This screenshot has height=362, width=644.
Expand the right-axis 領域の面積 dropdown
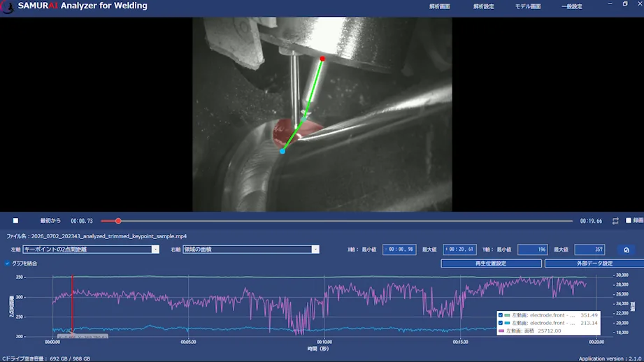point(315,249)
